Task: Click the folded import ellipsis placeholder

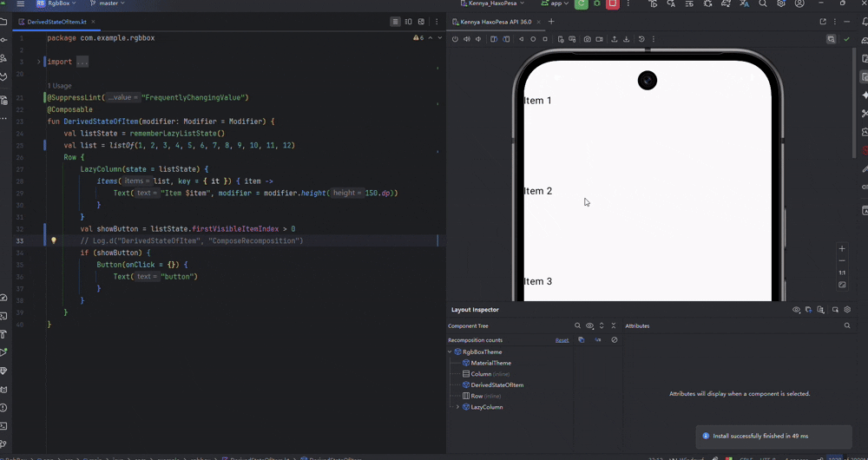Action: (82, 62)
